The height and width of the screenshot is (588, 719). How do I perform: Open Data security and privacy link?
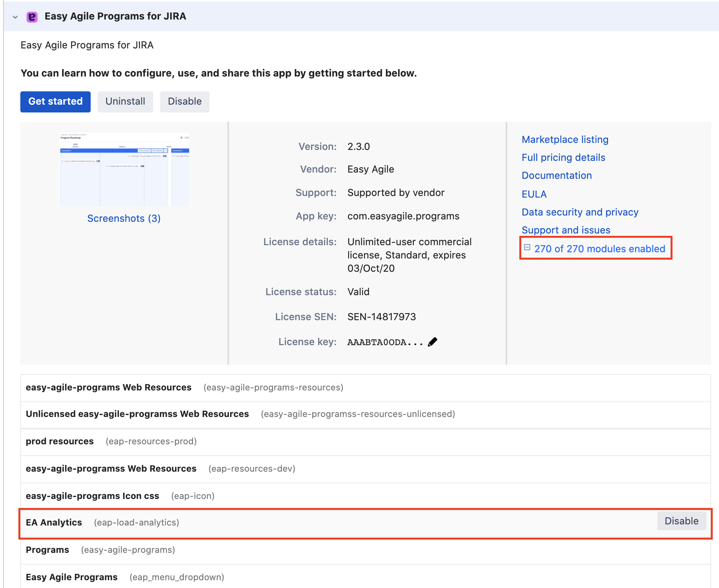(580, 212)
